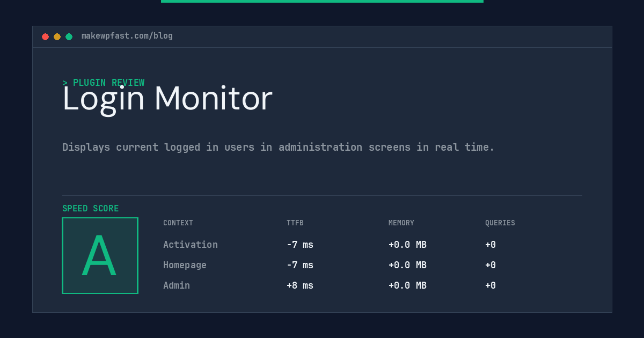Click the MEMORY column header
Viewport: 644px width, 338px height.
point(401,223)
